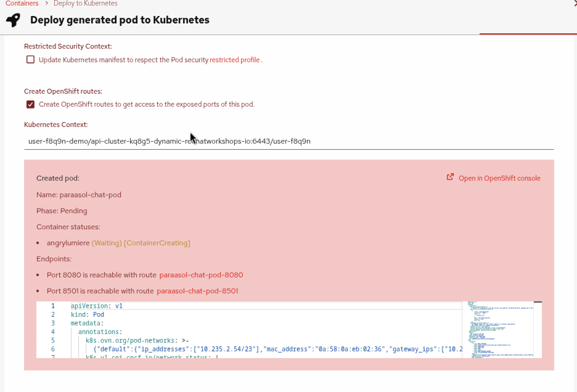Click the 'Create OpenShift routes to get access' label text
577x392 pixels.
point(146,104)
